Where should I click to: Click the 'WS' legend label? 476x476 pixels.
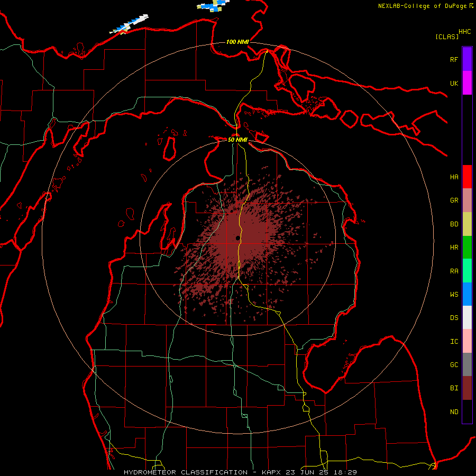(x=454, y=294)
